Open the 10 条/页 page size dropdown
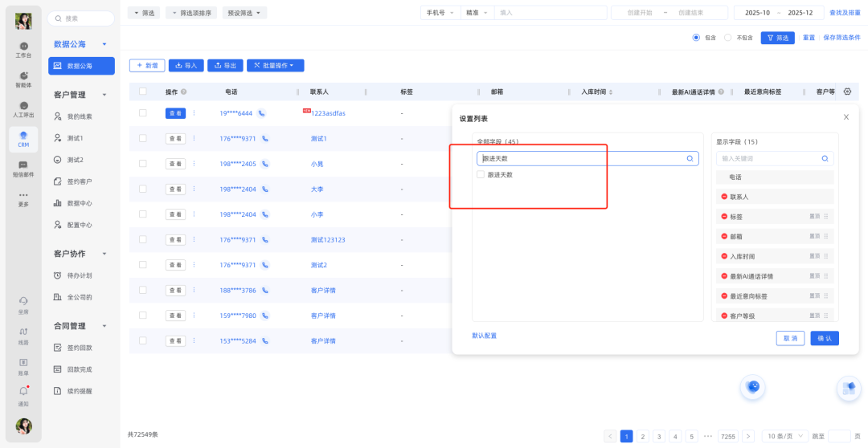The image size is (868, 448). point(783,436)
